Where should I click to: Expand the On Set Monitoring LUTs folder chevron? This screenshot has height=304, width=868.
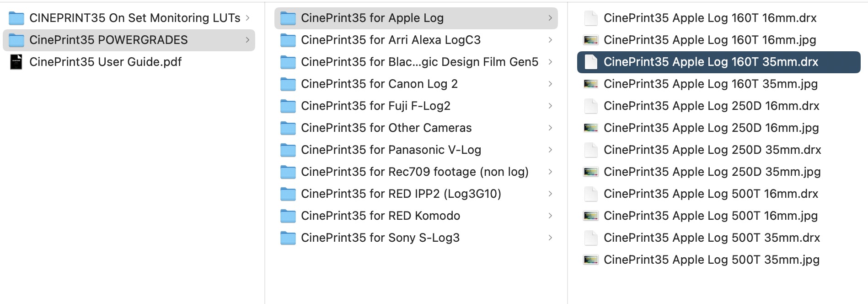247,18
